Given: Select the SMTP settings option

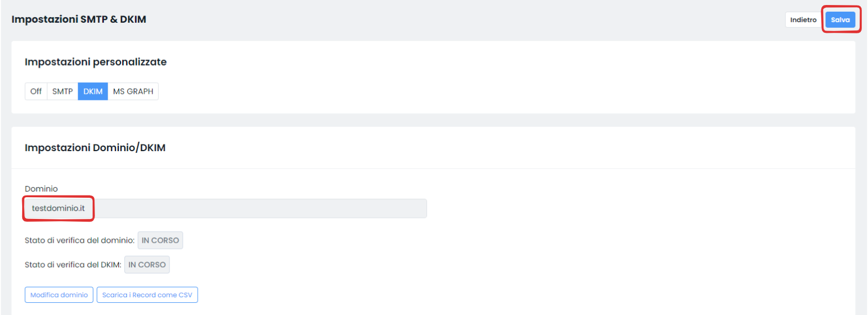Looking at the screenshot, I should pos(63,92).
